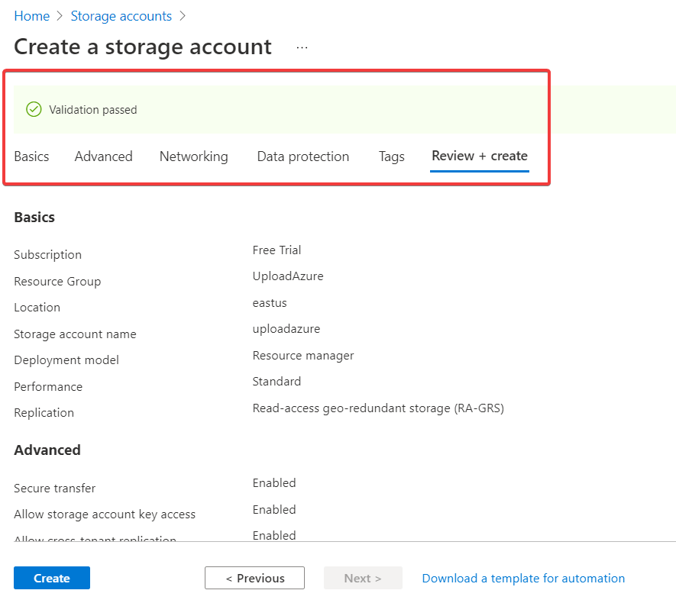Click the Validation passed message text

(x=93, y=110)
